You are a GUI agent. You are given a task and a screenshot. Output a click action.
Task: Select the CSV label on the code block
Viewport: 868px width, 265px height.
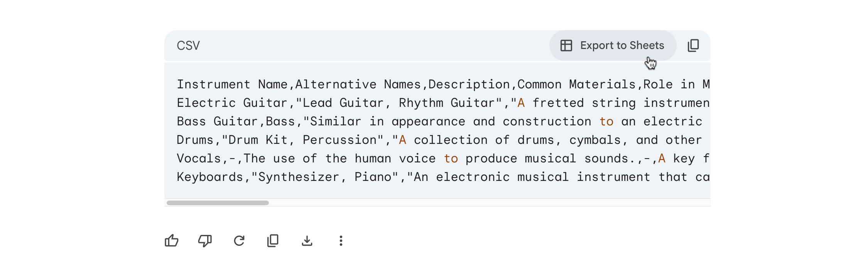tap(188, 45)
